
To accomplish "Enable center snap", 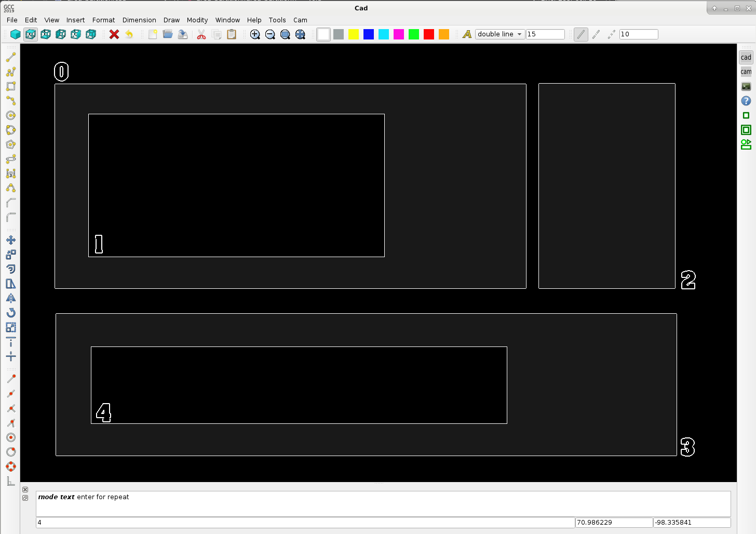I will (x=11, y=437).
